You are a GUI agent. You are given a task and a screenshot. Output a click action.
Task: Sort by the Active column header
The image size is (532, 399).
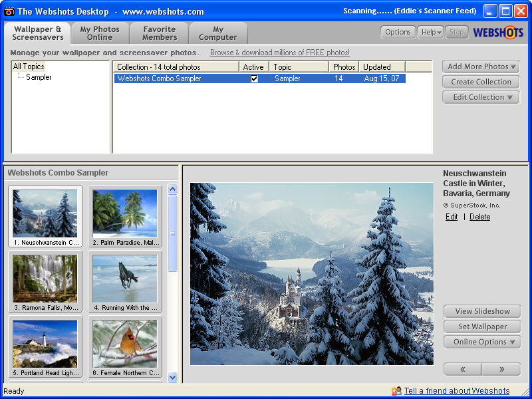(254, 67)
